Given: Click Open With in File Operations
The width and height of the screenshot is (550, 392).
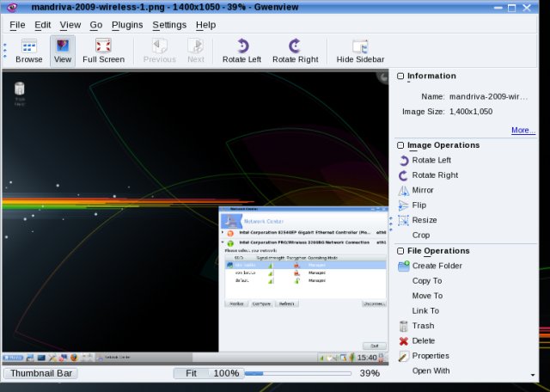Looking at the screenshot, I should click(431, 371).
